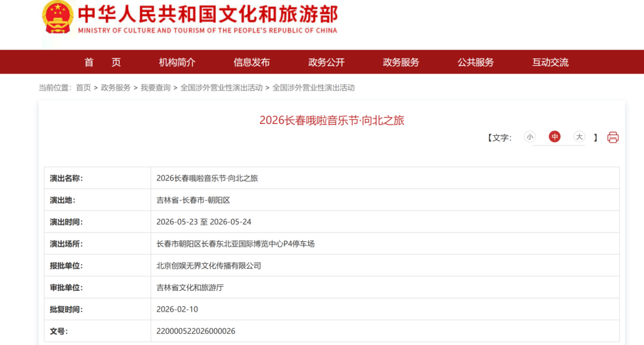644x345 pixels.
Task: Select medium font size option 中
Action: coord(555,137)
